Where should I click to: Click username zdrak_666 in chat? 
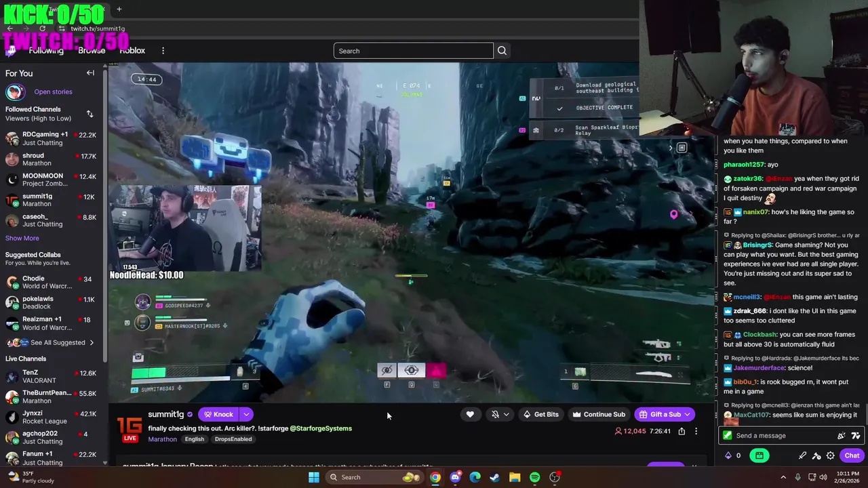[x=749, y=311]
